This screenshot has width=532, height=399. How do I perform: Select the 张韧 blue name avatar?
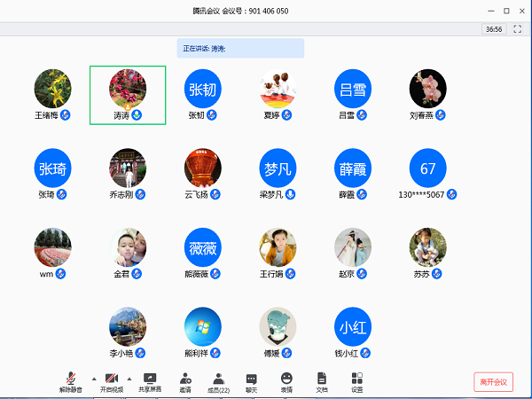tap(203, 89)
